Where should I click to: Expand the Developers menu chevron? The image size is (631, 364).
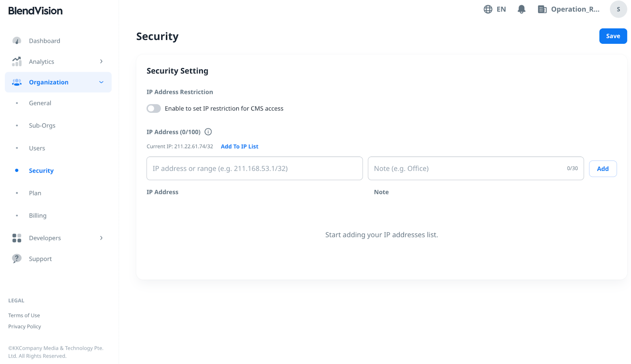click(x=101, y=238)
